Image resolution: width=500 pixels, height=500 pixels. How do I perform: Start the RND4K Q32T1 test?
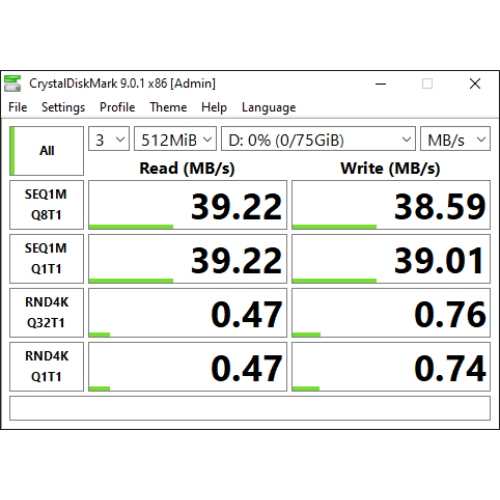click(46, 313)
